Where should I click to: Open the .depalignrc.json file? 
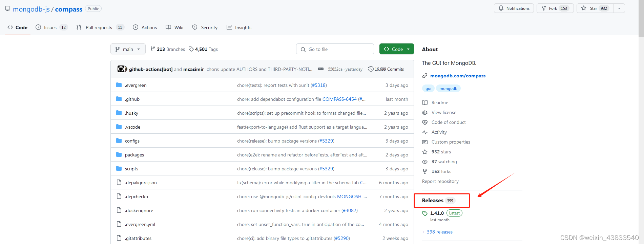tap(141, 183)
